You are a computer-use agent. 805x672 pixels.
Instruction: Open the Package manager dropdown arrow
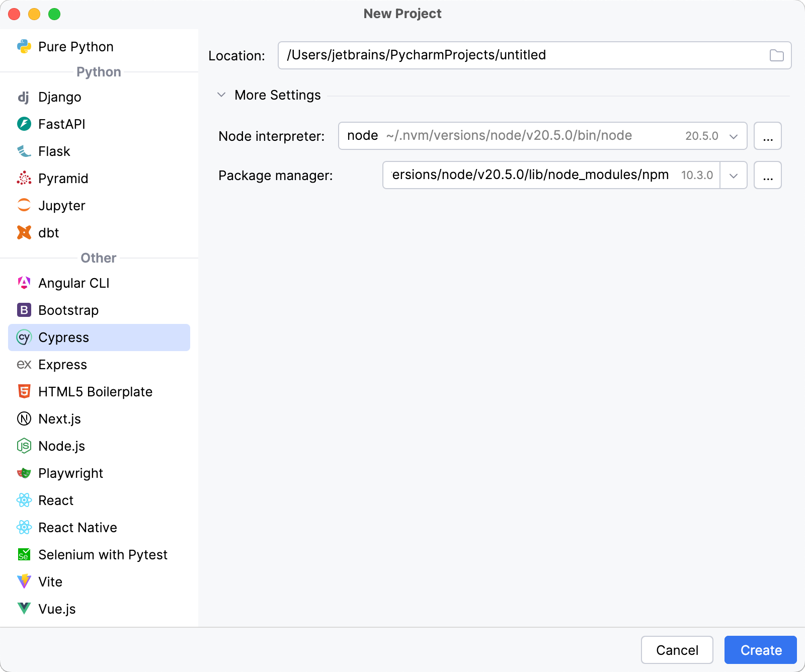733,176
